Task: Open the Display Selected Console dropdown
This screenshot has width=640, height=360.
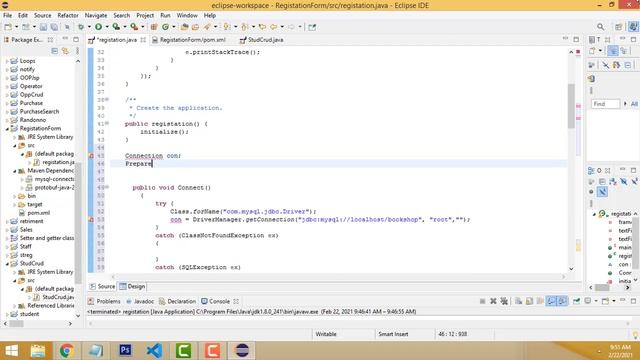Action: tap(596, 301)
